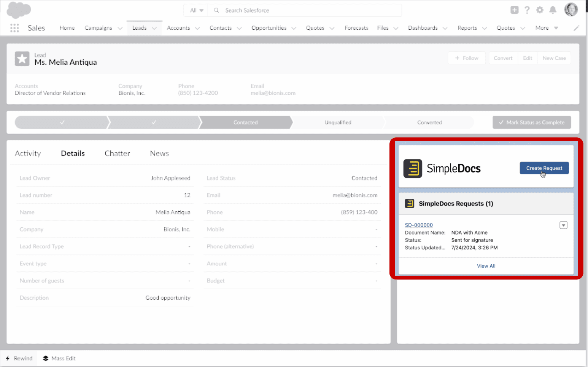
Task: Expand the Opportunities tab chevron
Action: pyautogui.click(x=294, y=28)
